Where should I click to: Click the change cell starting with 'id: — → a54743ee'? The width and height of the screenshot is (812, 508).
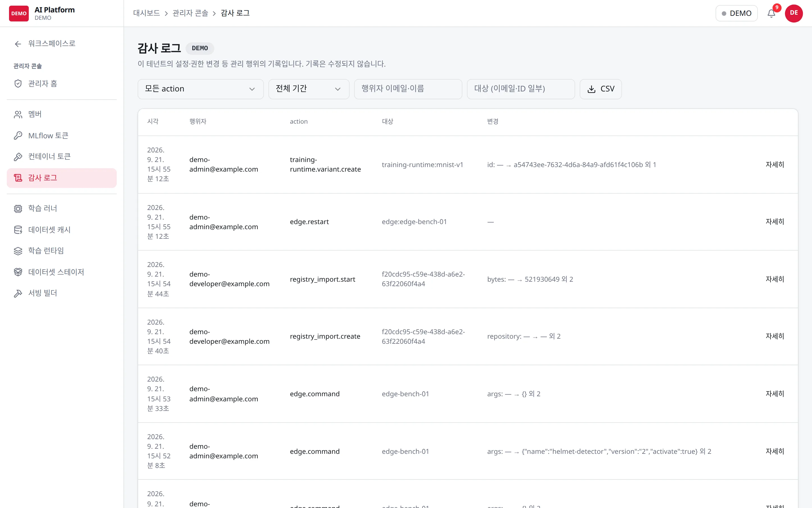point(572,165)
